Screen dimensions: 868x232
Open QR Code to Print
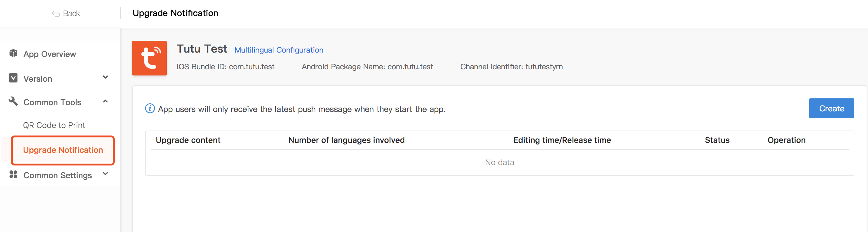(54, 125)
